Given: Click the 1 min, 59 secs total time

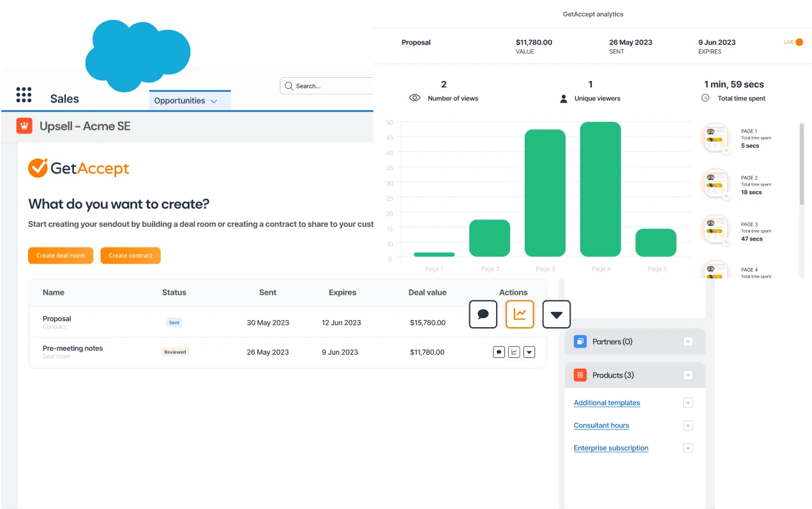Looking at the screenshot, I should point(734,84).
